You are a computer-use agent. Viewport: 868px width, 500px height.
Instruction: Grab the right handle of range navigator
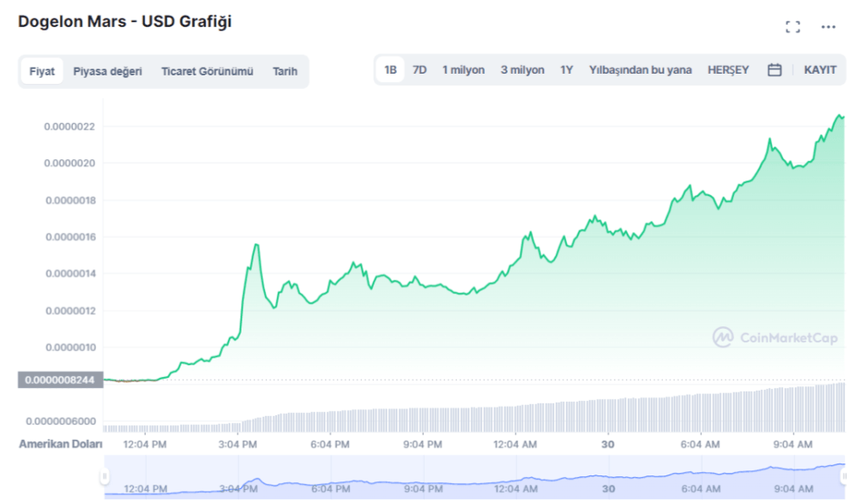tap(844, 476)
